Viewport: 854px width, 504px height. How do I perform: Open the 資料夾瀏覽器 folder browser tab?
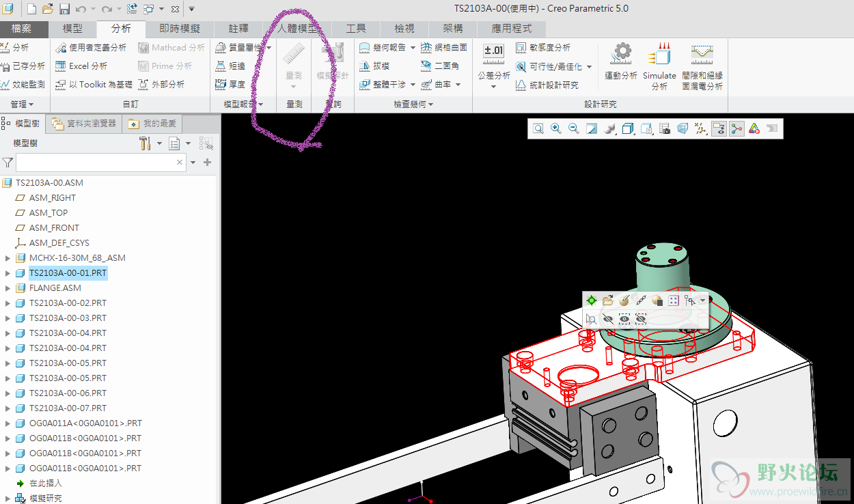click(x=87, y=124)
